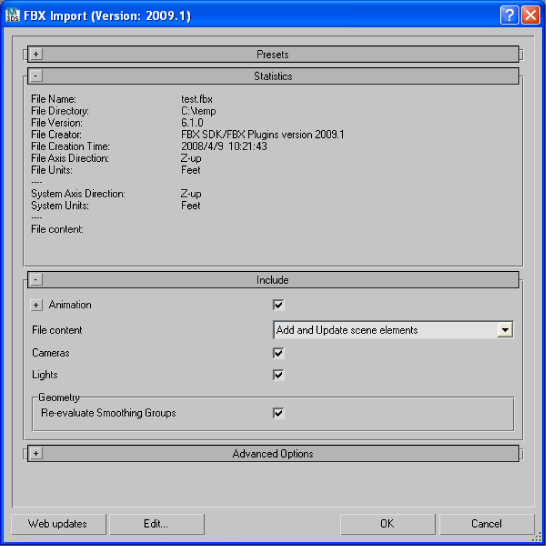Viewport: 546px width, 546px height.
Task: Uncheck the Cameras checkbox
Action: [278, 353]
